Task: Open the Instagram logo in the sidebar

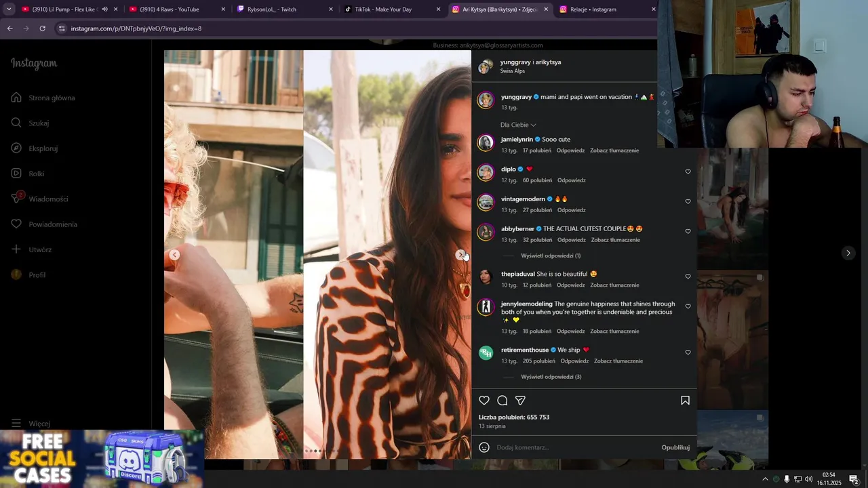Action: [34, 64]
